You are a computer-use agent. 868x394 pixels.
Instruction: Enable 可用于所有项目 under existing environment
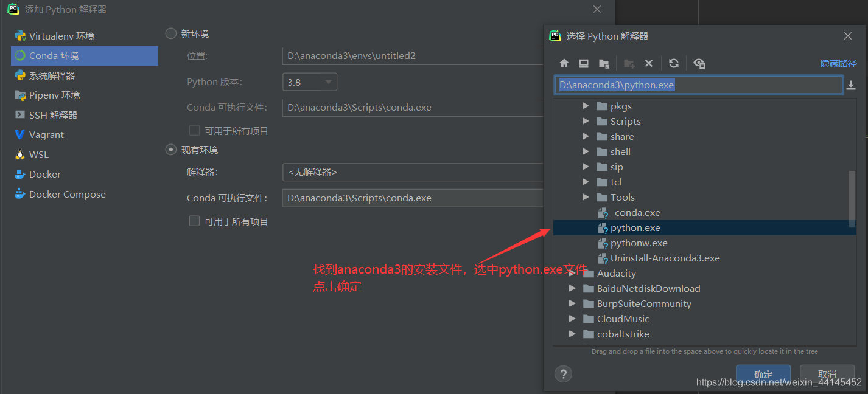coord(194,221)
